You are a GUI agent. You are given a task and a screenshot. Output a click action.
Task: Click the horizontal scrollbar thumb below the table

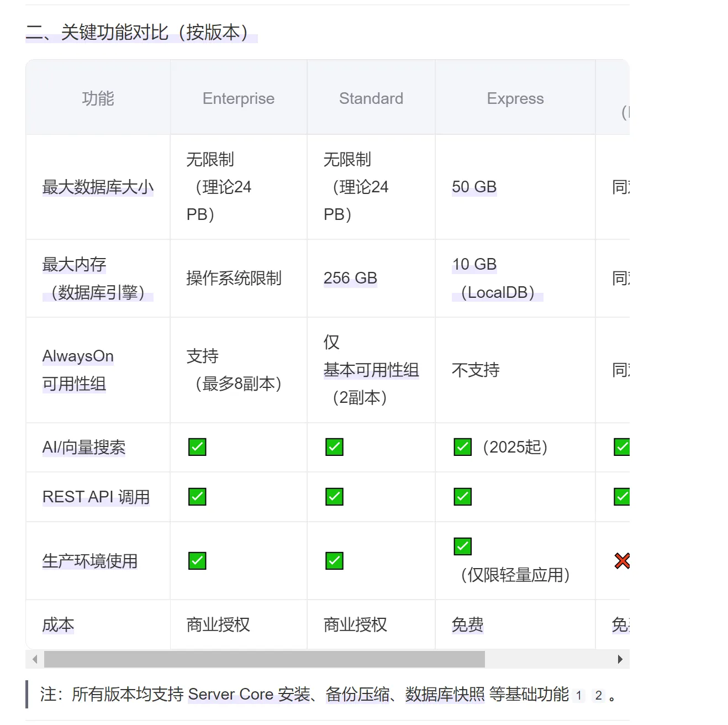pos(264,659)
